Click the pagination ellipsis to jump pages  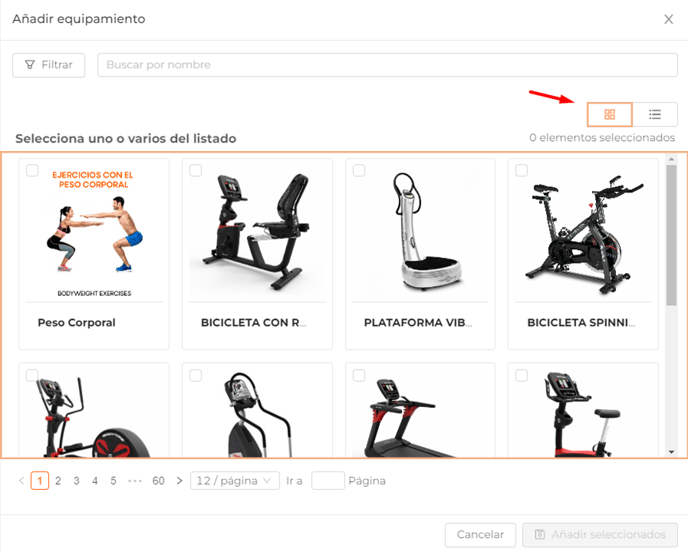point(135,480)
